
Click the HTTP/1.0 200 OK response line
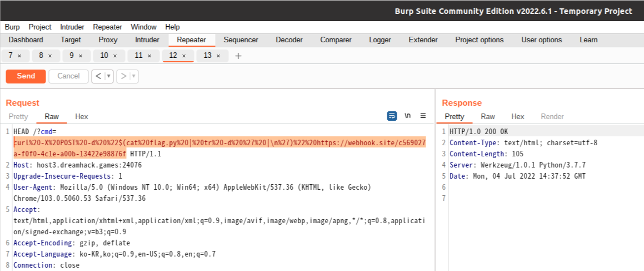point(479,131)
